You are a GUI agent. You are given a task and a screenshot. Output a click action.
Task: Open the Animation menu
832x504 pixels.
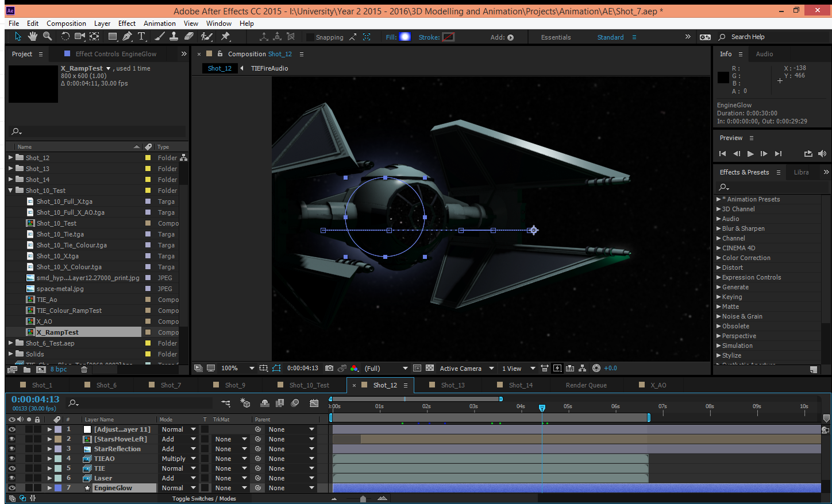pos(160,24)
